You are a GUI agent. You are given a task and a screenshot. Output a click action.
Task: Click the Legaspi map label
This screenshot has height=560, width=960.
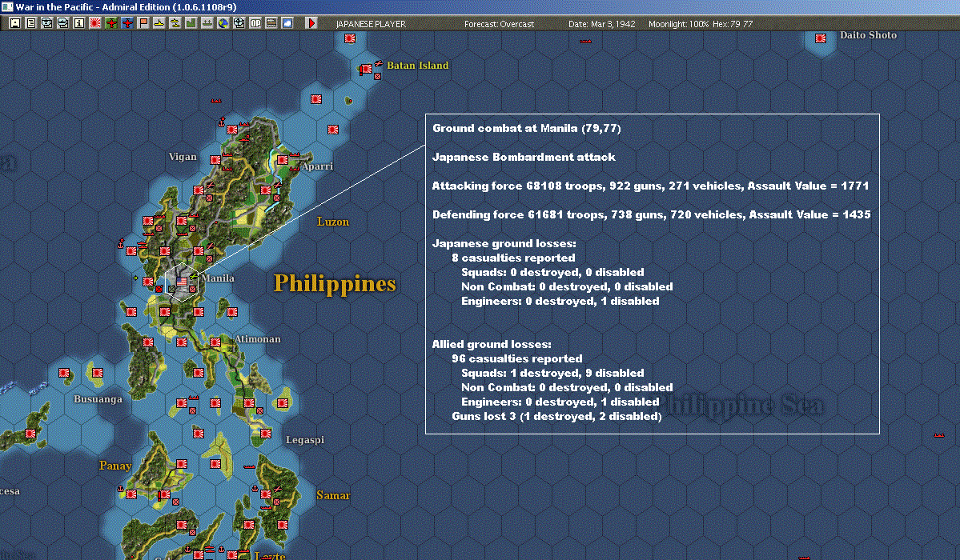tap(305, 439)
